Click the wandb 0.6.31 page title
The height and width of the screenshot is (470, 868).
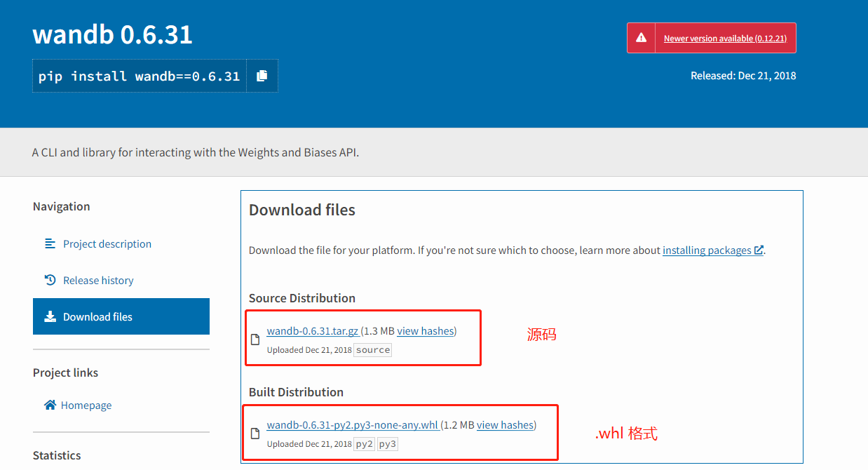pyautogui.click(x=112, y=34)
